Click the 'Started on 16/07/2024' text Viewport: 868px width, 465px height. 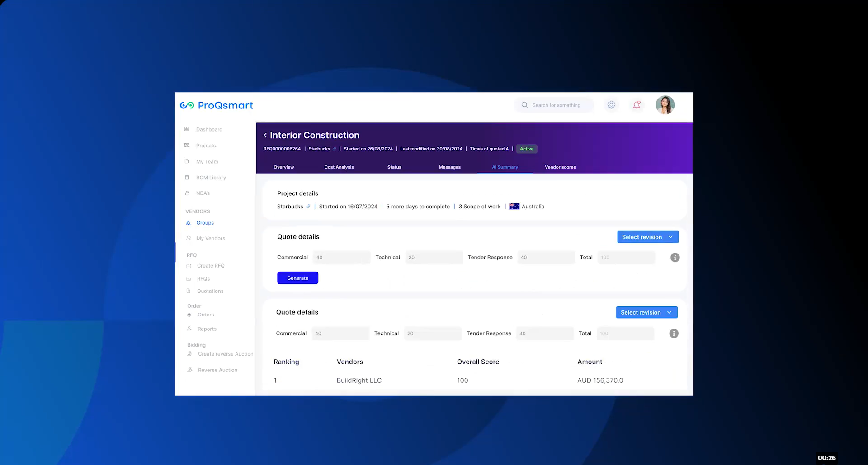coord(348,207)
